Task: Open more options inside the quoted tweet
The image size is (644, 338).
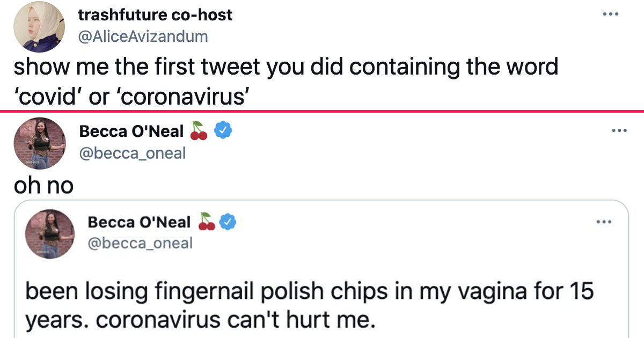Action: 605,222
